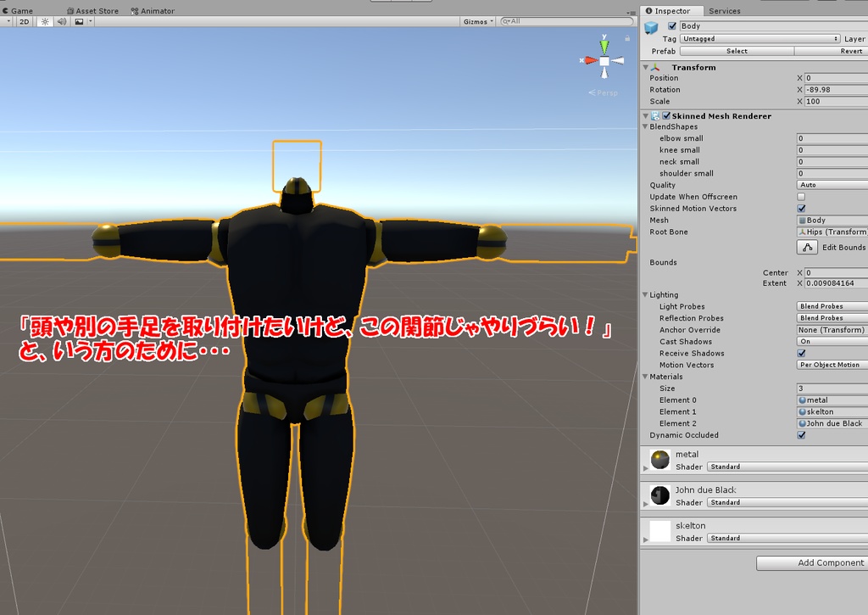Click the metal material sphere preview
The image size is (868, 615).
(659, 461)
